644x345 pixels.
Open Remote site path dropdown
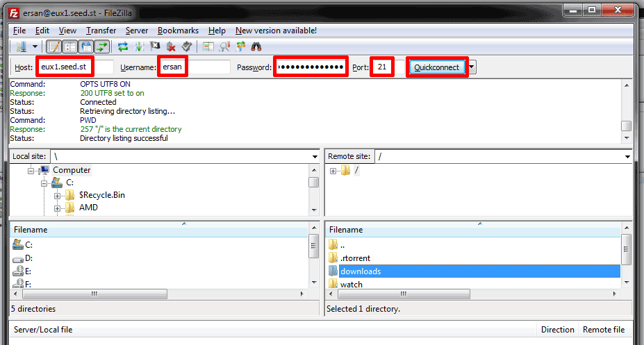point(627,157)
